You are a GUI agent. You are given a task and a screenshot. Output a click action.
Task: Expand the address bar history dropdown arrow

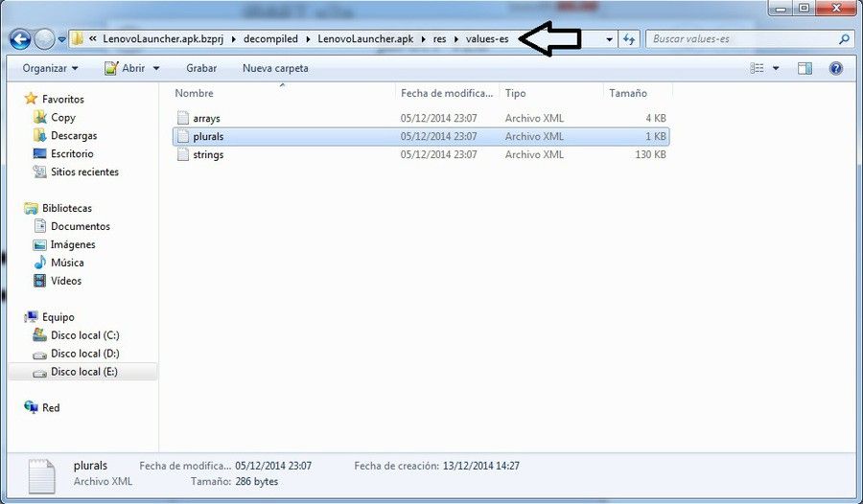coord(609,39)
